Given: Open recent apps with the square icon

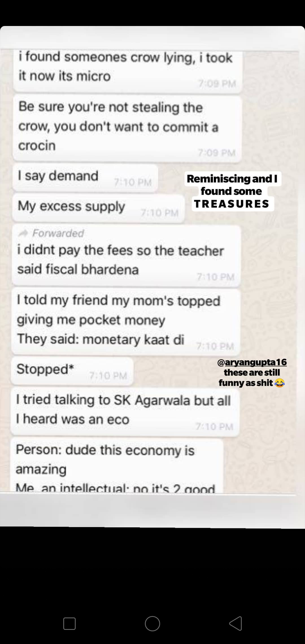Looking at the screenshot, I should click(x=69, y=623).
